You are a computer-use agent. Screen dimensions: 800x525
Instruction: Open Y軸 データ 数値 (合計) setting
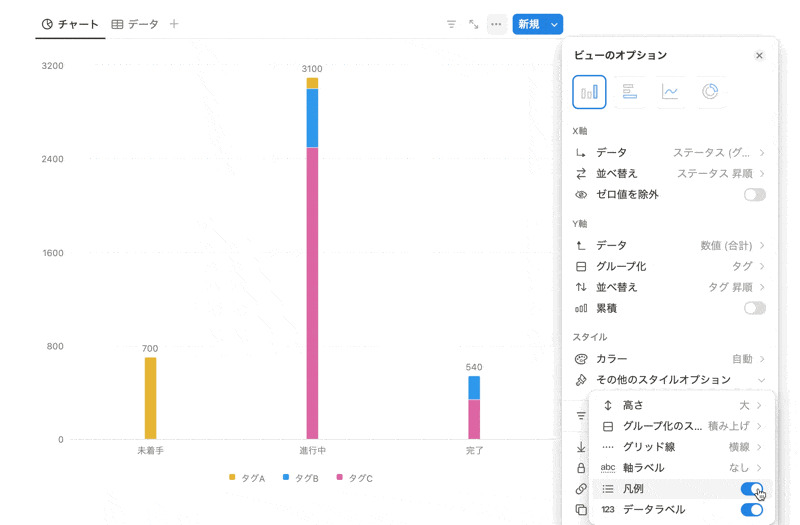(669, 245)
